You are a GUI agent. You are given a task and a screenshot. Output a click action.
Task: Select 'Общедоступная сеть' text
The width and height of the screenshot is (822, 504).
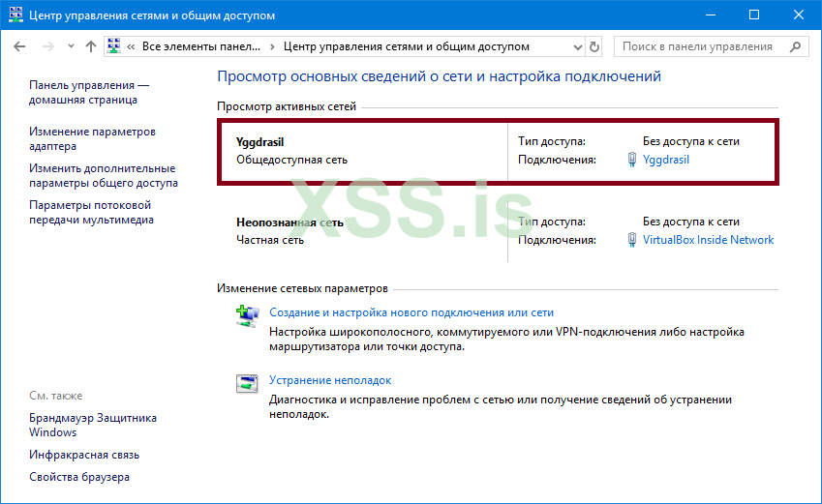(x=291, y=160)
